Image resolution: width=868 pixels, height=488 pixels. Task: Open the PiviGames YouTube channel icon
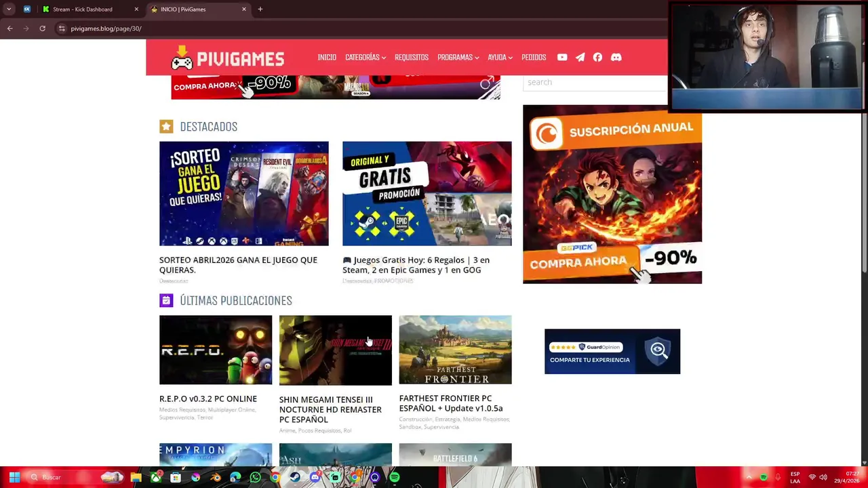point(562,58)
